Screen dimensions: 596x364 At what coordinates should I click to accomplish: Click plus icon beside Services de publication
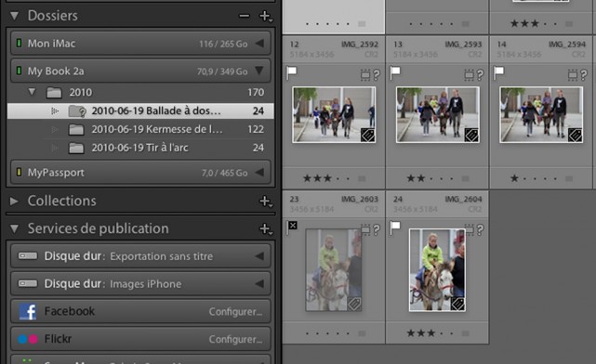[x=265, y=229]
